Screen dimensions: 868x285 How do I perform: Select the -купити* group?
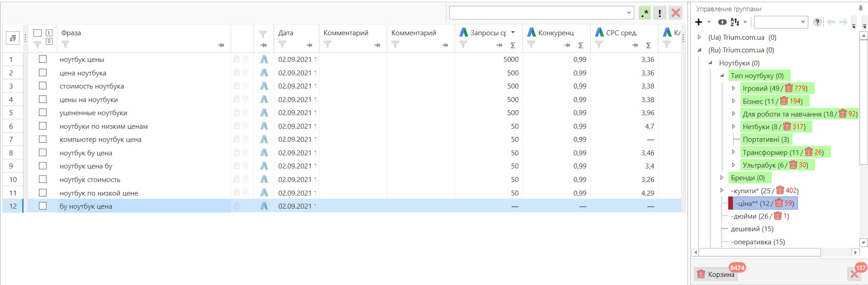pyautogui.click(x=764, y=191)
